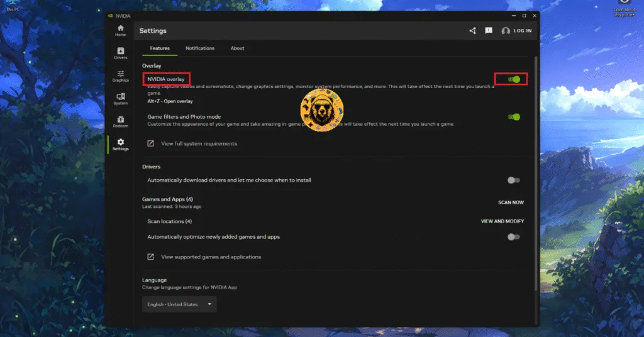
Task: Enable auto-optimize newly added games toggle
Action: pos(514,237)
